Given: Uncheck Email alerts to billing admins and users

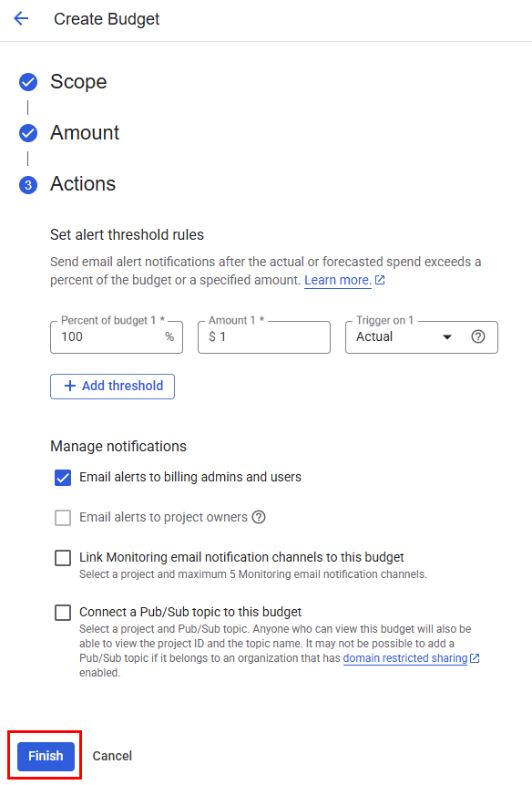Looking at the screenshot, I should coord(63,478).
